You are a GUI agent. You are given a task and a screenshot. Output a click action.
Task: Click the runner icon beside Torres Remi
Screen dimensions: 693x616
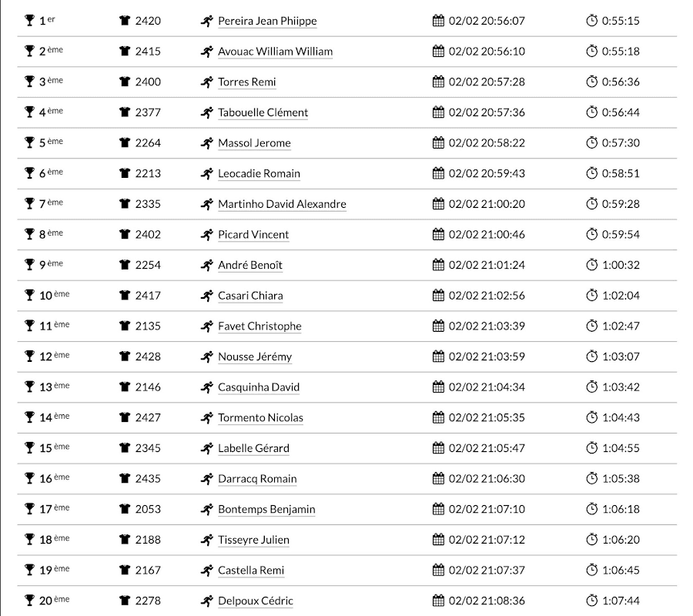(x=206, y=82)
